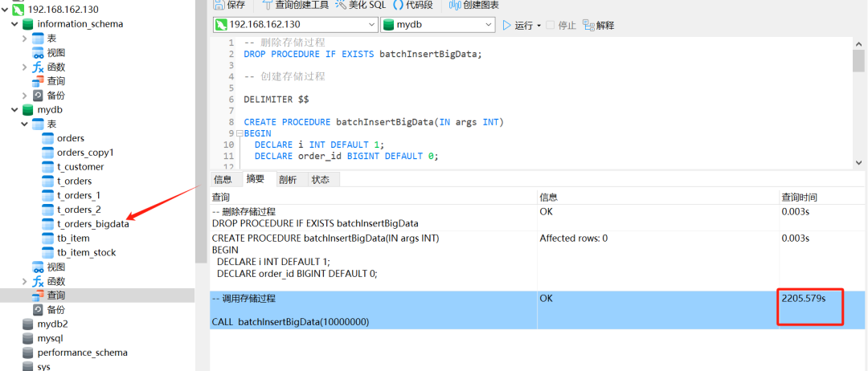Click the line 2 DROP PROCEDURE code
Viewport: 868px width, 371px height.
tap(363, 54)
